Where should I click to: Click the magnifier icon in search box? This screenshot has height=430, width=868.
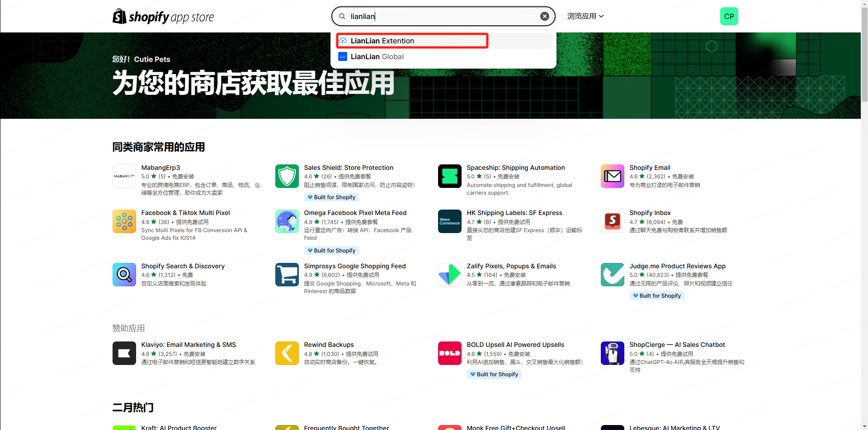342,16
